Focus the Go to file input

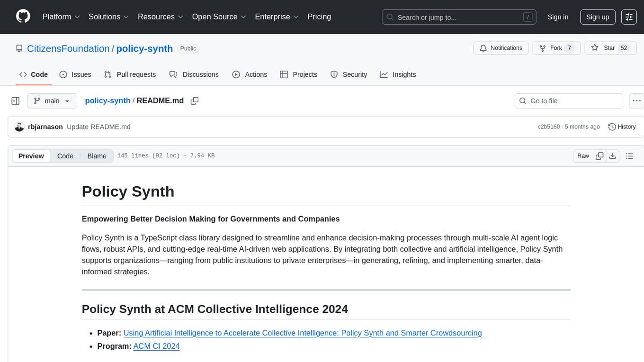tap(569, 101)
